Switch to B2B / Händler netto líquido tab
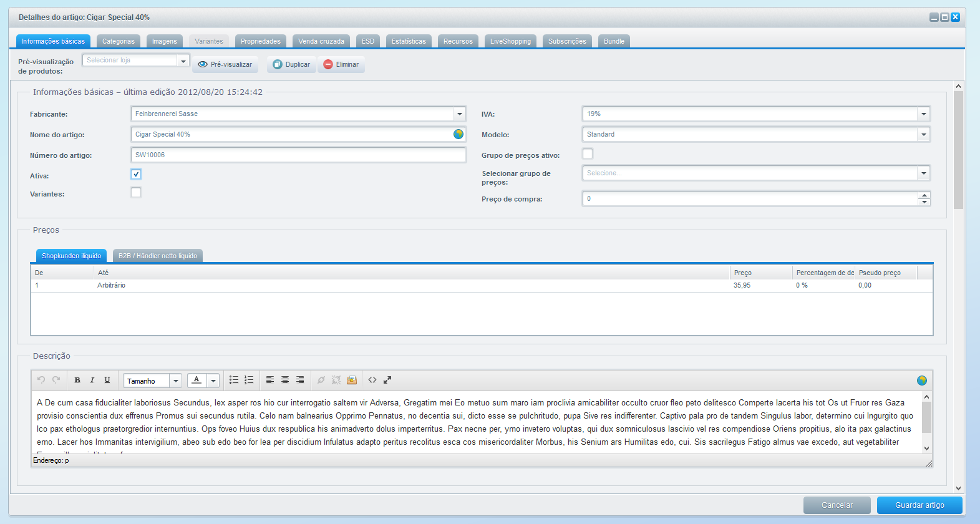This screenshot has width=980, height=524. 158,256
